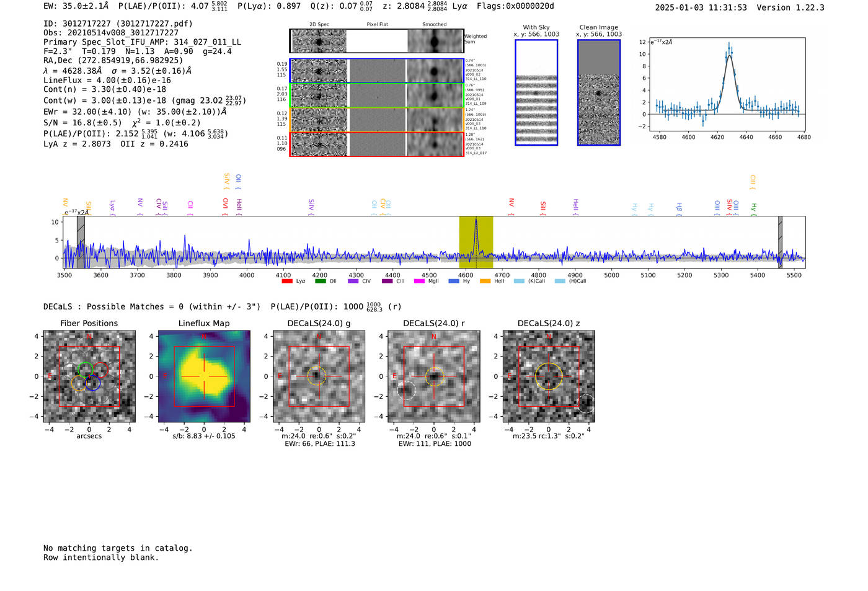This screenshot has width=868, height=591.
Task: Click the Cont(n) = 3.30(±0.40)e-18 line
Action: [105, 89]
